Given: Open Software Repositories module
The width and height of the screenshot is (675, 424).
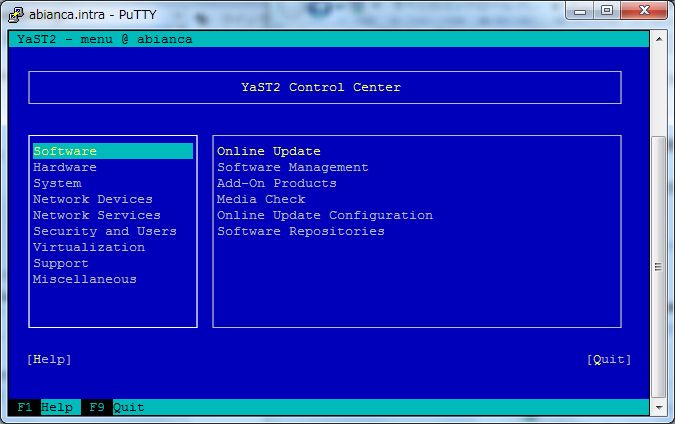Looking at the screenshot, I should click(x=301, y=231).
